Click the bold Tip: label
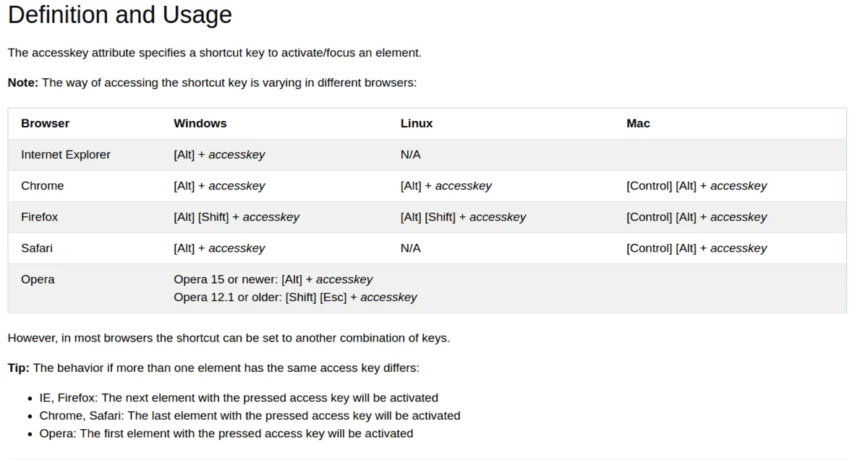 pos(19,368)
